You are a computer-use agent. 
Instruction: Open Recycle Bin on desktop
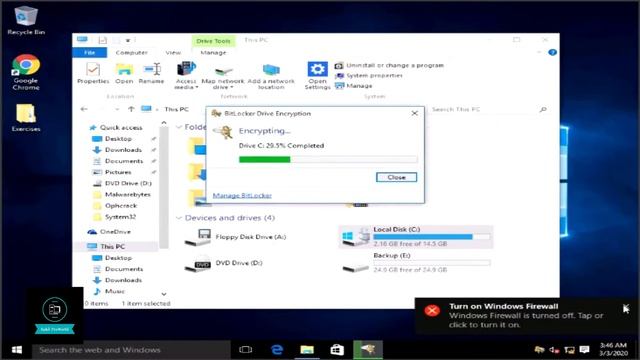(x=26, y=20)
